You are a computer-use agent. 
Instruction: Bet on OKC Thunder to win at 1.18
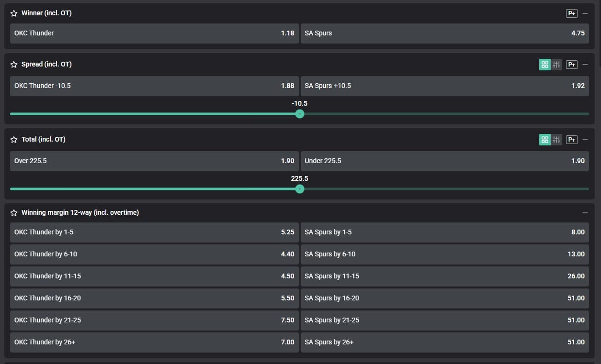pyautogui.click(x=154, y=33)
